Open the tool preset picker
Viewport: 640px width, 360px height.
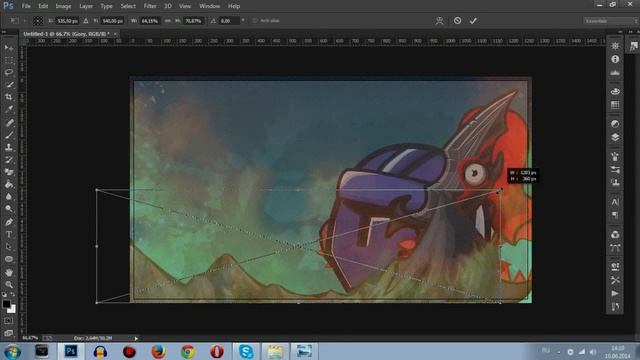click(16, 20)
